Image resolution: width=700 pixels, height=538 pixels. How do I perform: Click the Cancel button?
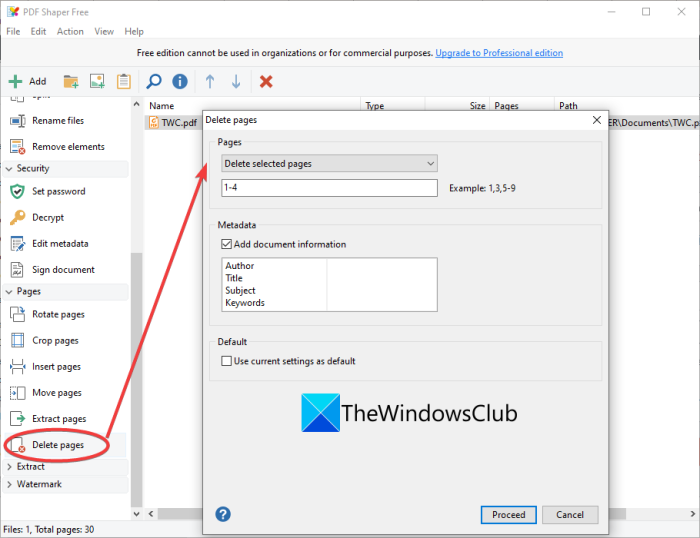(x=570, y=514)
